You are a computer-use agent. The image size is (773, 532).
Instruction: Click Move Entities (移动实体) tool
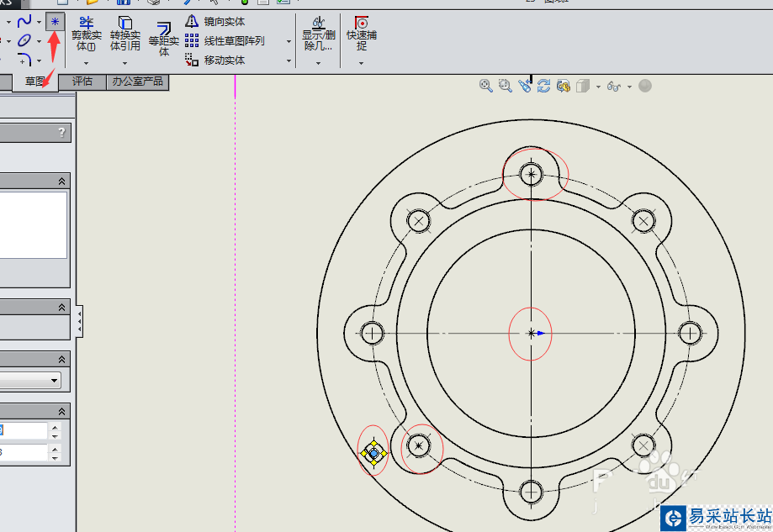215,60
